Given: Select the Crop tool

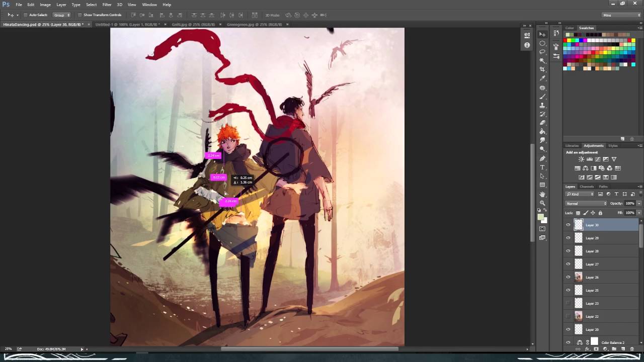Looking at the screenshot, I should [x=542, y=69].
